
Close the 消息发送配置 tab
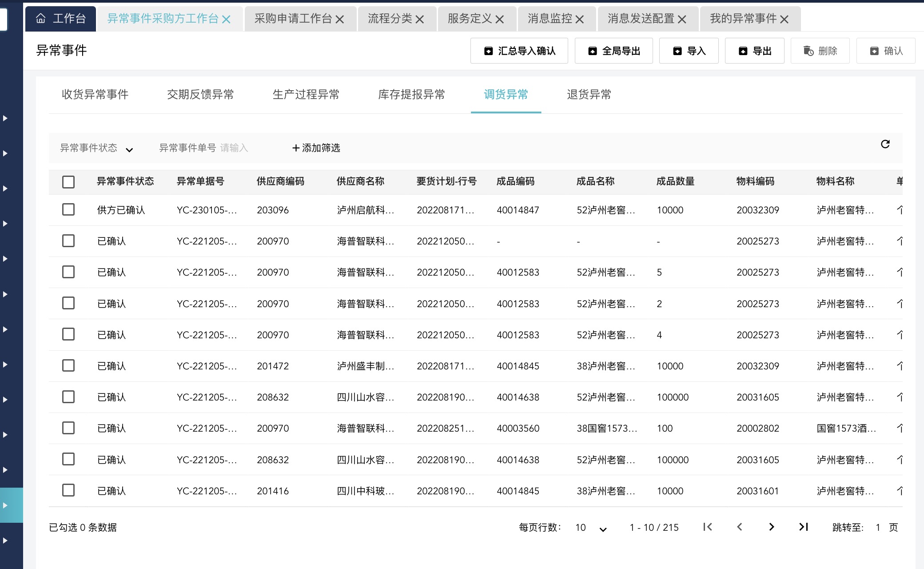pos(682,19)
